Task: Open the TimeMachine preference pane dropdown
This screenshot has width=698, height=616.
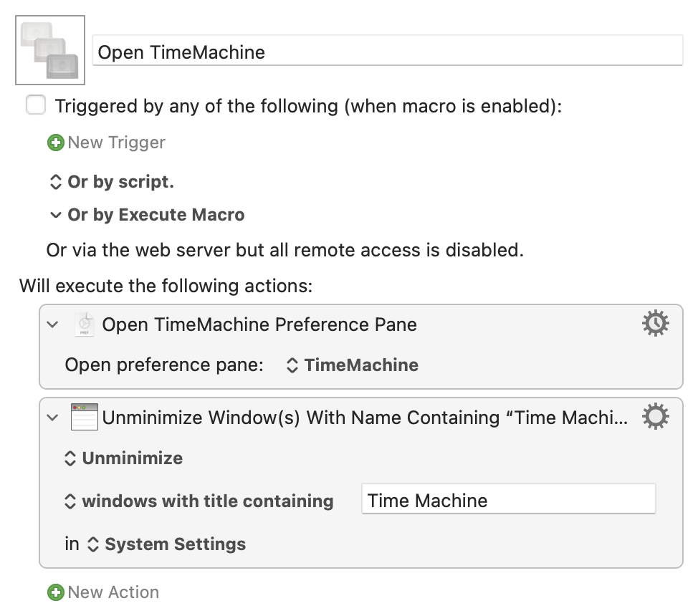Action: (352, 365)
